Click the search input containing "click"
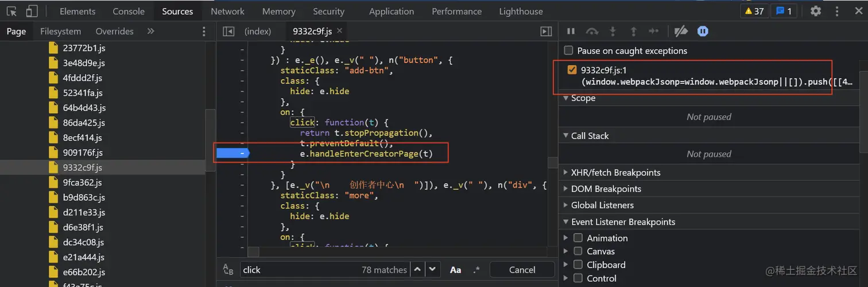Screen dimensions: 868x287 point(299,270)
